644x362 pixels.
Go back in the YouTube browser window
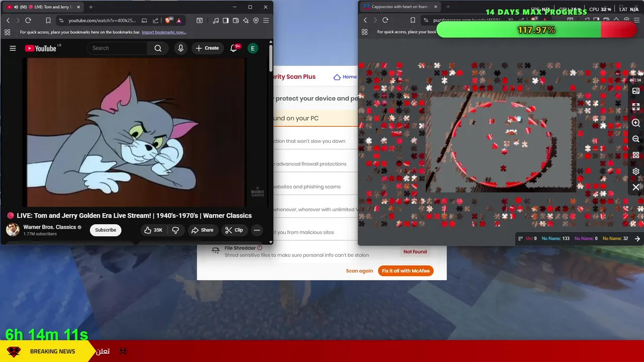coord(8,21)
